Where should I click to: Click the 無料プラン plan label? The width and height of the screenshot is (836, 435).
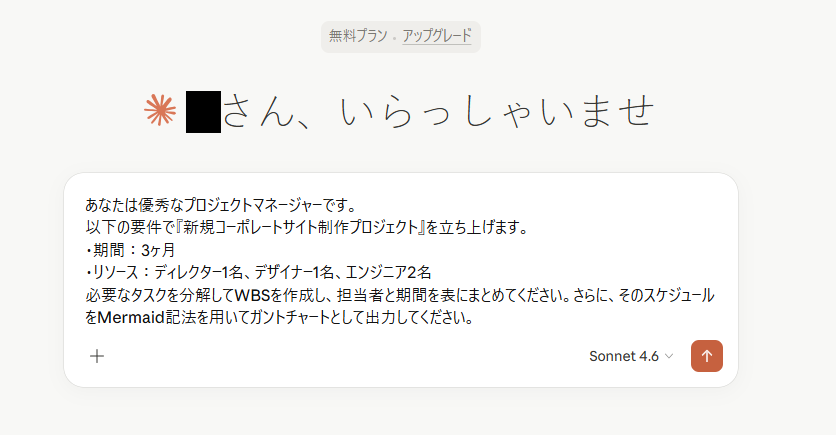[358, 36]
